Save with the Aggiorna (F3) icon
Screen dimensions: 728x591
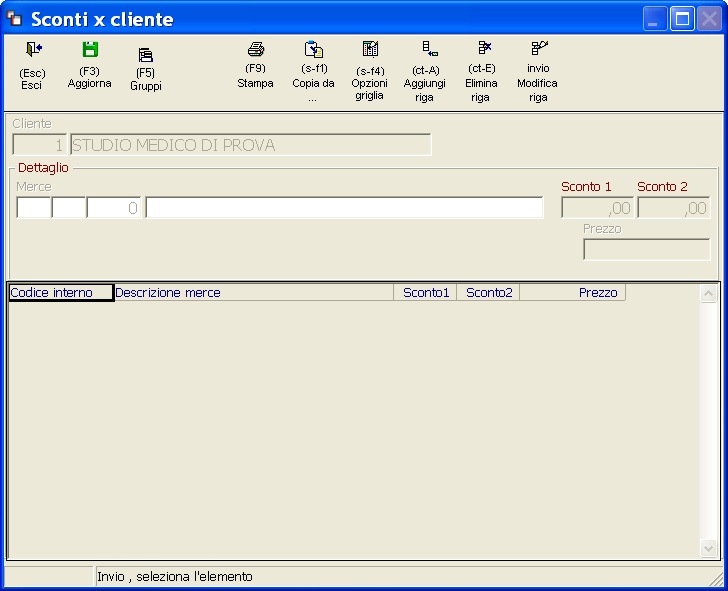[x=90, y=49]
